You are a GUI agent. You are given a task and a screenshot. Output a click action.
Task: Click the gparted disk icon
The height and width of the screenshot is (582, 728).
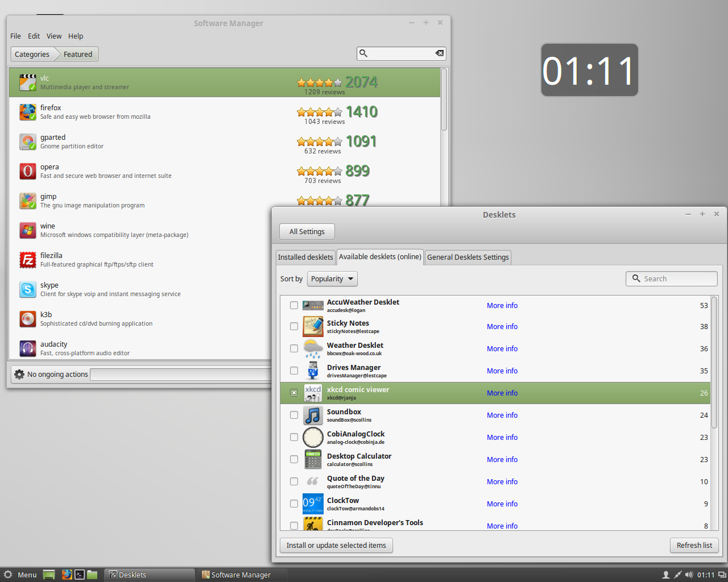point(28,142)
